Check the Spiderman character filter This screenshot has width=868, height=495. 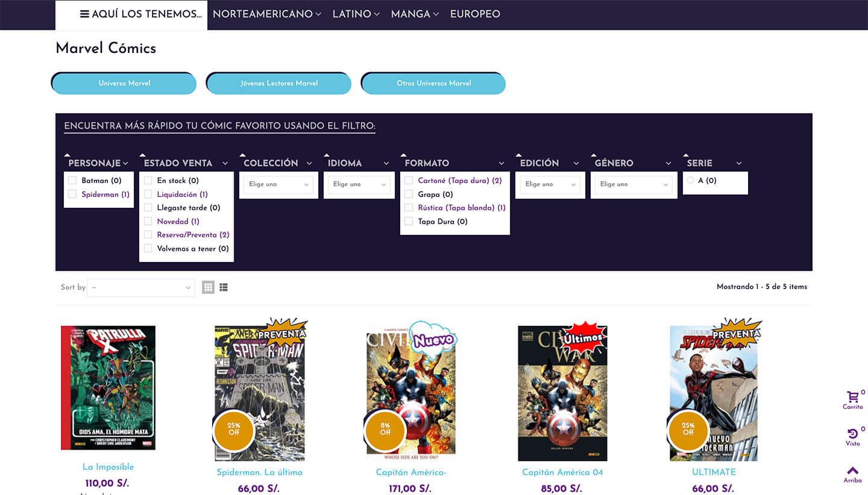[x=72, y=195]
